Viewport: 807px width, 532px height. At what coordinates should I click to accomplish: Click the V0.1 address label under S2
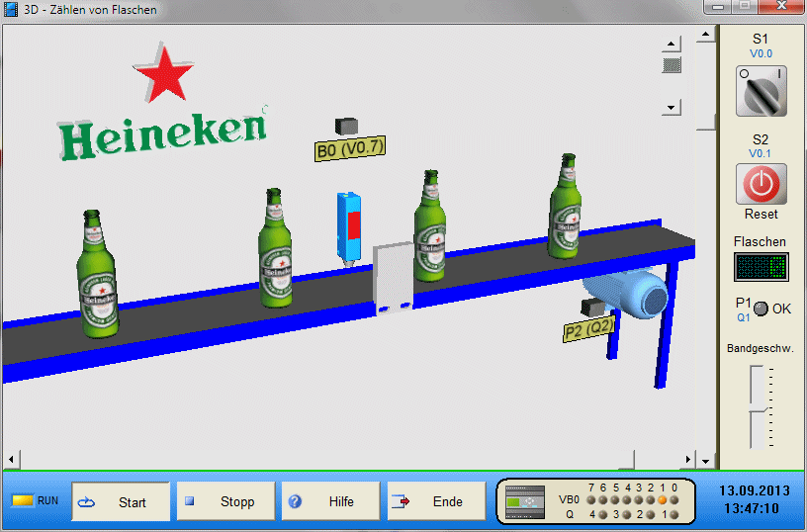[761, 153]
